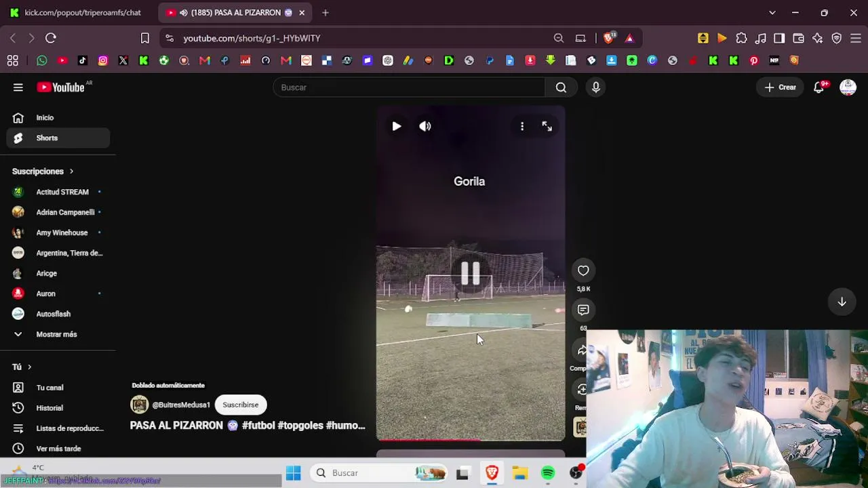Open WhatsApp bookmark in bookmarks bar
Viewport: 868px width, 488px height.
pyautogui.click(x=42, y=60)
